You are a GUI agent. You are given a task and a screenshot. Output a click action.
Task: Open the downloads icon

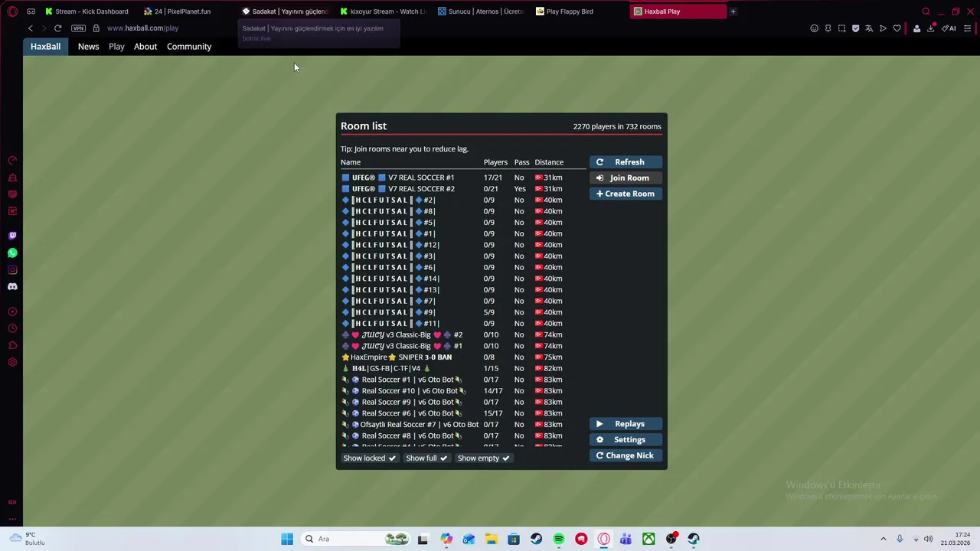pos(931,28)
